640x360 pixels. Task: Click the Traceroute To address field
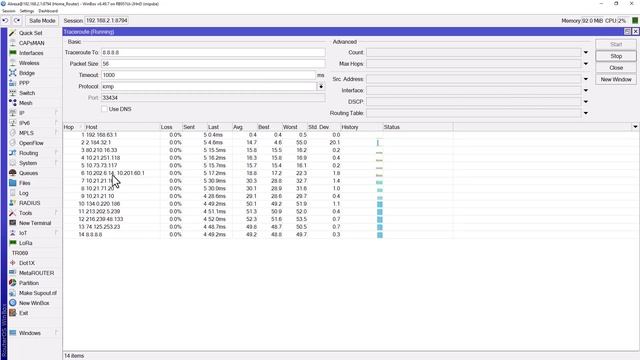(213, 53)
